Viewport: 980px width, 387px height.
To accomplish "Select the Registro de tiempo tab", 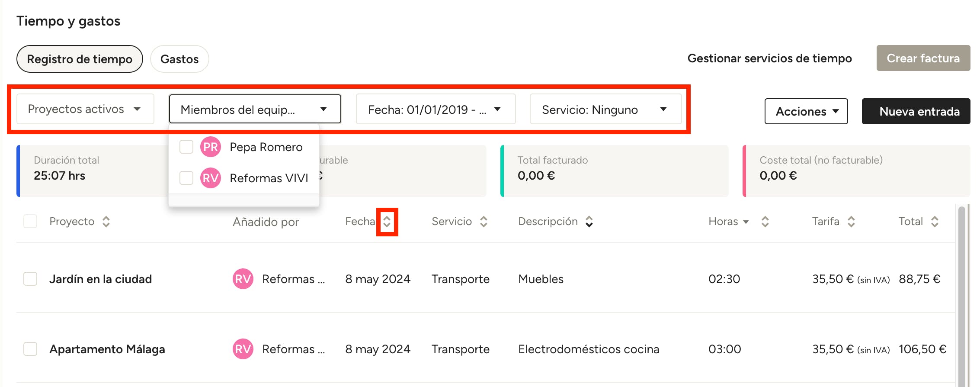I will pyautogui.click(x=80, y=59).
